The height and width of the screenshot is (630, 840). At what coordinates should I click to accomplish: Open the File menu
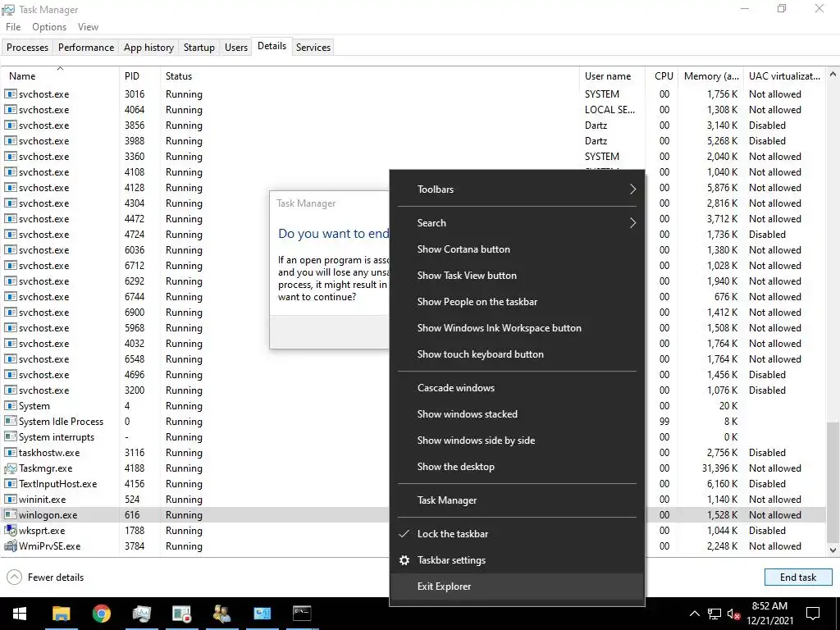[13, 27]
